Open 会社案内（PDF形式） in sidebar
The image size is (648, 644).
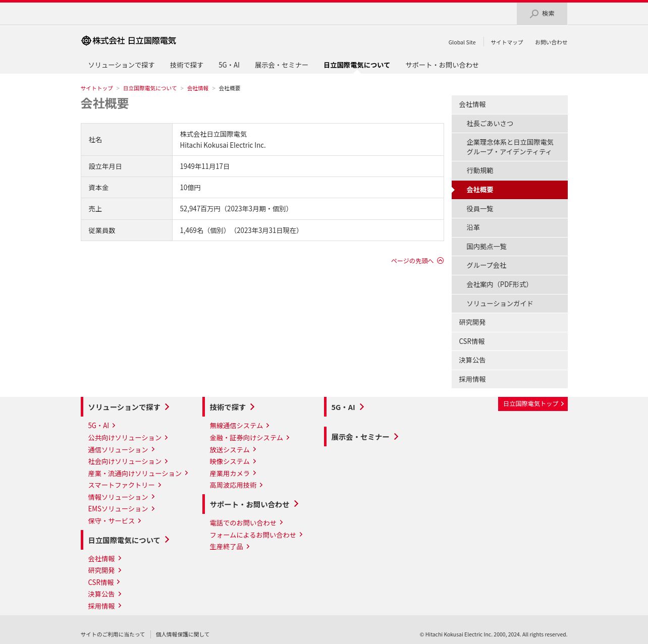point(510,284)
